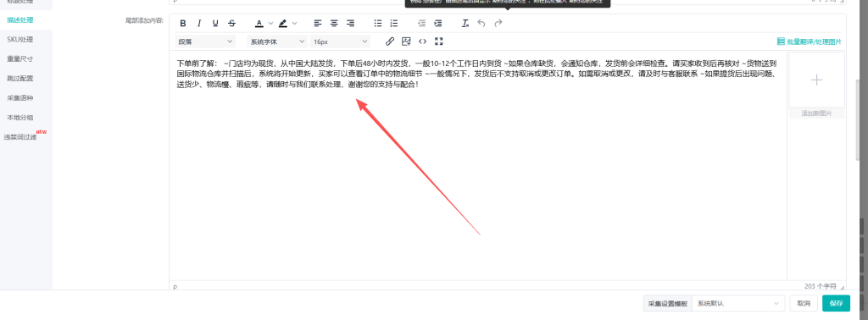
Task: Switch to 跳过配置 sidebar item
Action: [x=20, y=78]
